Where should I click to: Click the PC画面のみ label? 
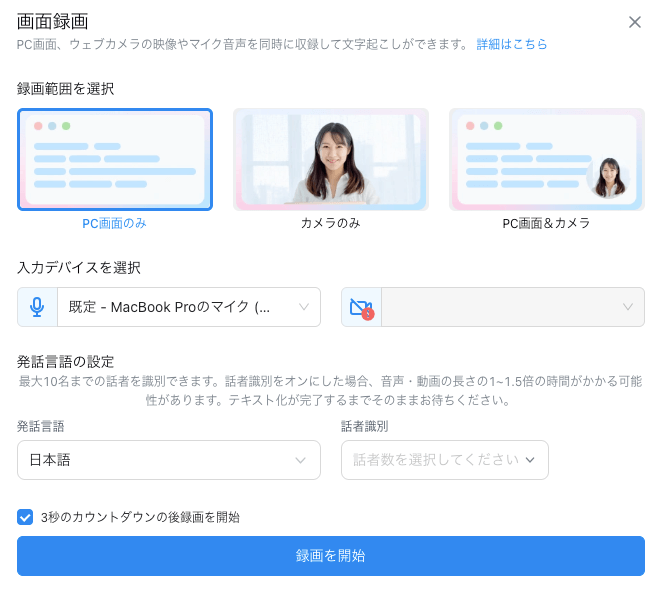pos(114,223)
